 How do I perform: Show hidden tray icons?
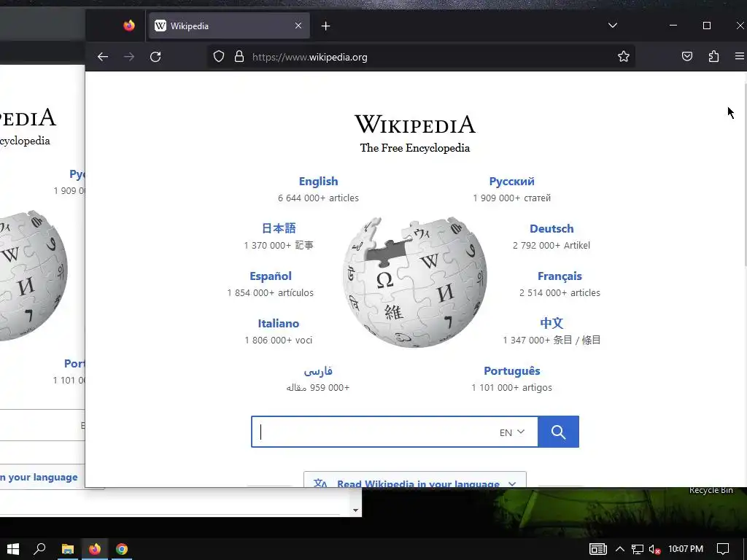620,549
